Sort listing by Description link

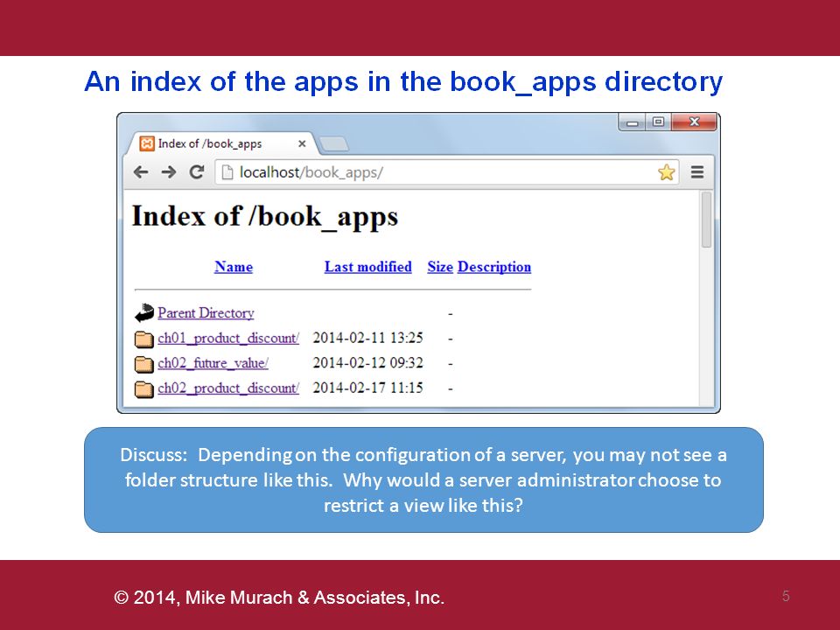(494, 267)
